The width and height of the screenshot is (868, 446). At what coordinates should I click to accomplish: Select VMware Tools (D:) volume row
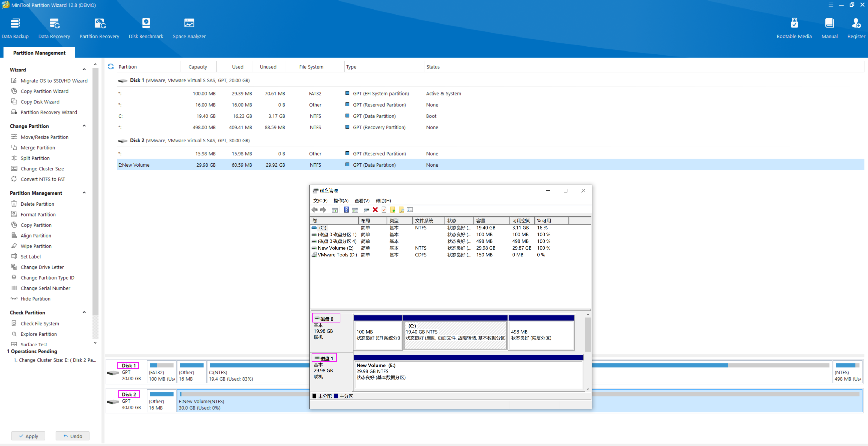point(450,255)
